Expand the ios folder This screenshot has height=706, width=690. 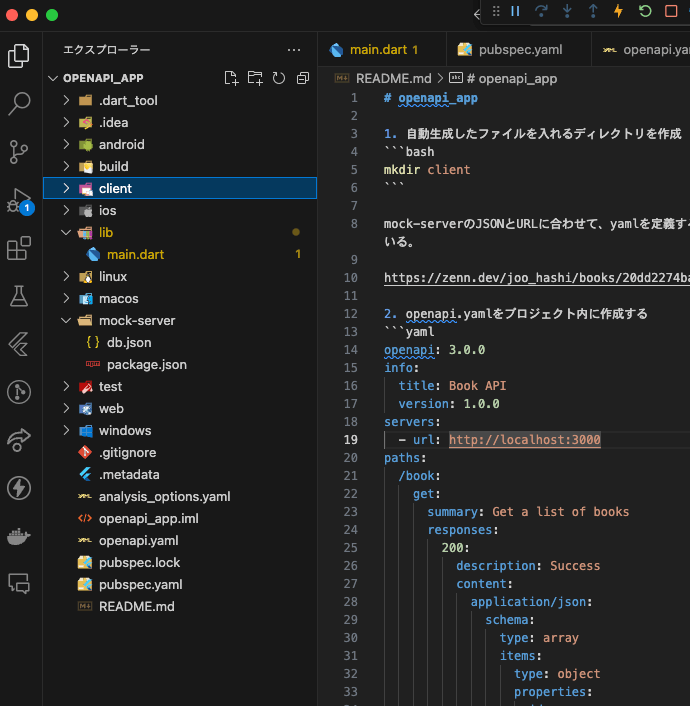click(x=66, y=210)
